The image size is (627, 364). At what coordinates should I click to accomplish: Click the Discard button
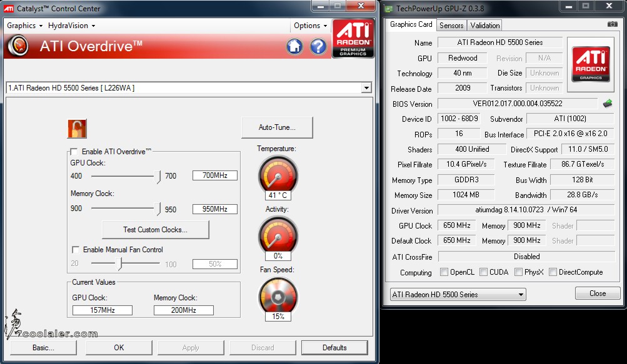pyautogui.click(x=263, y=348)
